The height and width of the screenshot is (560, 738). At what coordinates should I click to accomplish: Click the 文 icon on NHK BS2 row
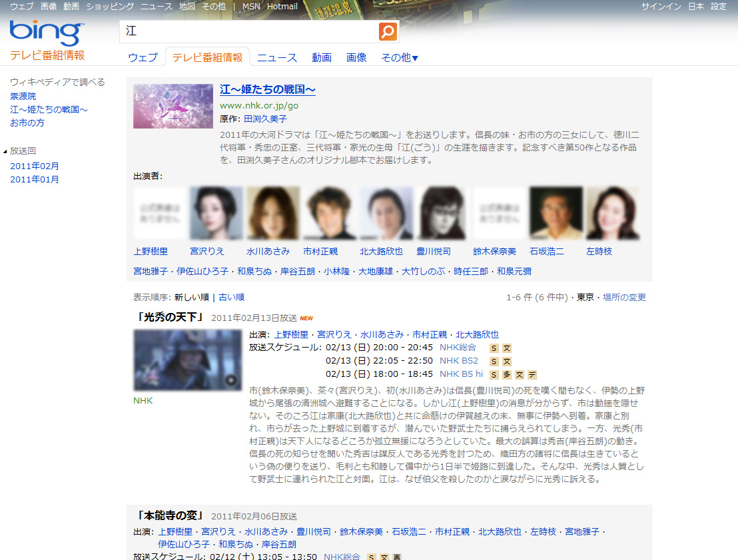click(x=506, y=362)
